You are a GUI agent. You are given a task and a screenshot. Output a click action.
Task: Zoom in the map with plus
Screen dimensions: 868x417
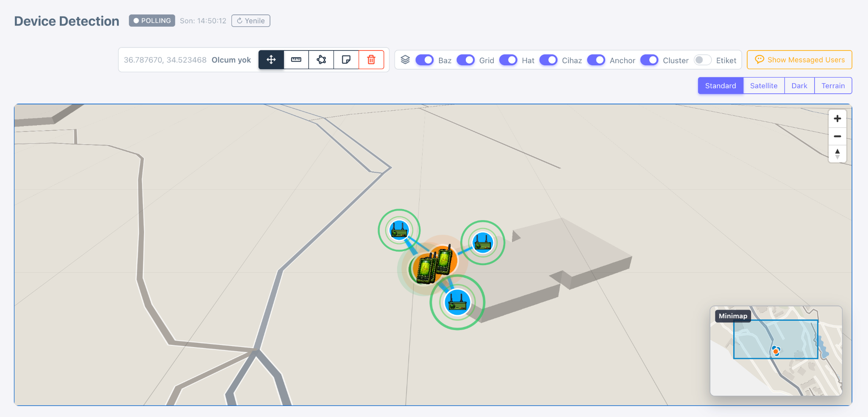click(x=837, y=119)
